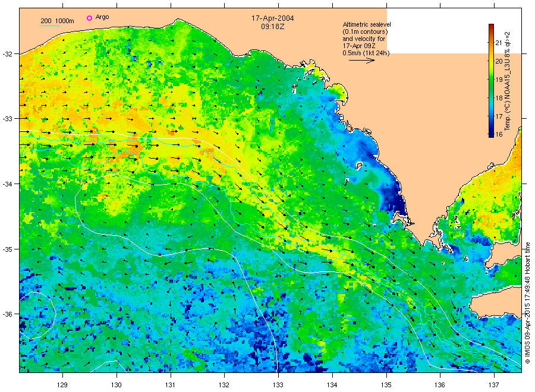Click the 132 longitude axis label

[224, 385]
